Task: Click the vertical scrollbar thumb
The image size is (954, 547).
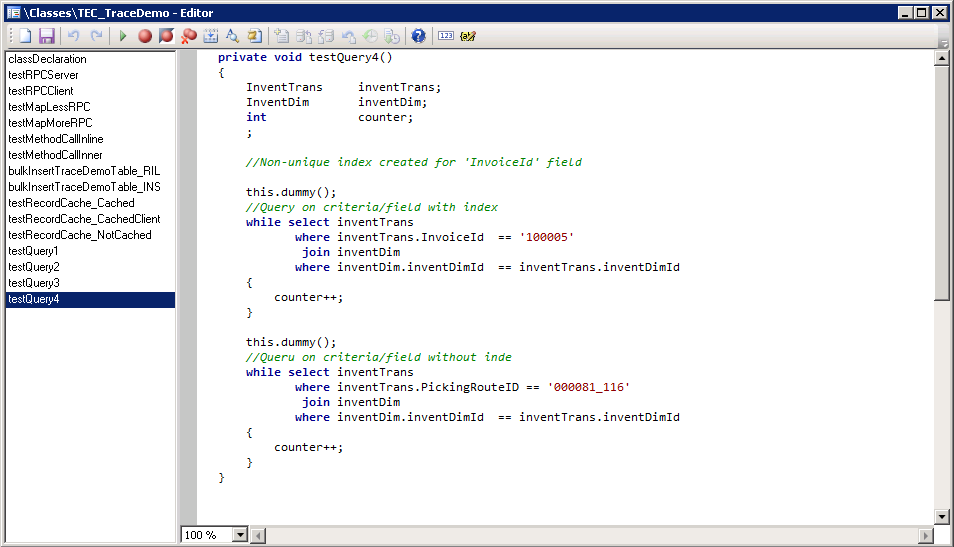Action: coord(941,183)
